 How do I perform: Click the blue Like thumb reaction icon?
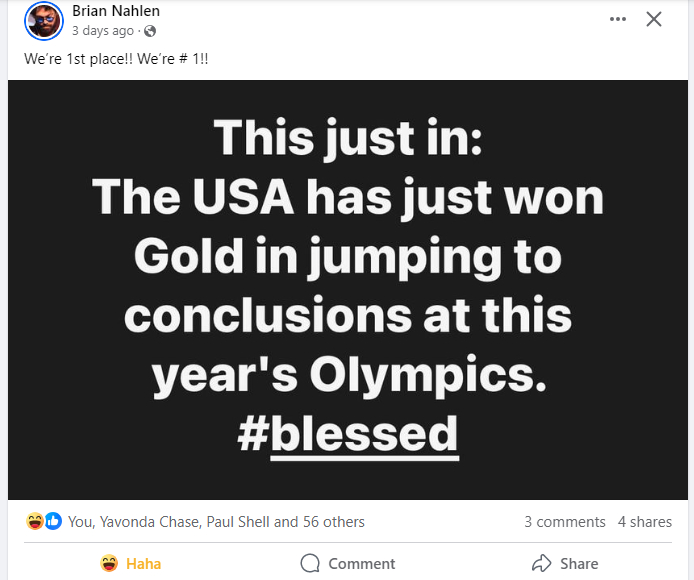(x=53, y=521)
